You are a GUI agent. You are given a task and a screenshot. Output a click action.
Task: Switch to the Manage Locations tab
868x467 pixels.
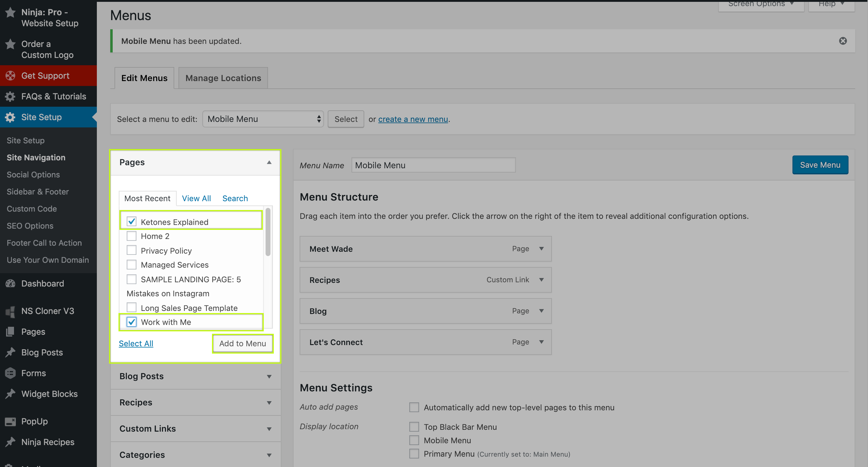(223, 78)
